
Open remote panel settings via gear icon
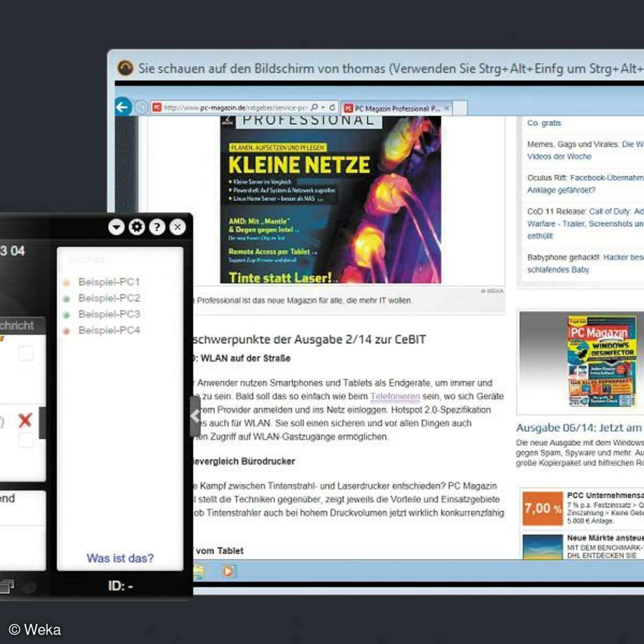coord(136,227)
